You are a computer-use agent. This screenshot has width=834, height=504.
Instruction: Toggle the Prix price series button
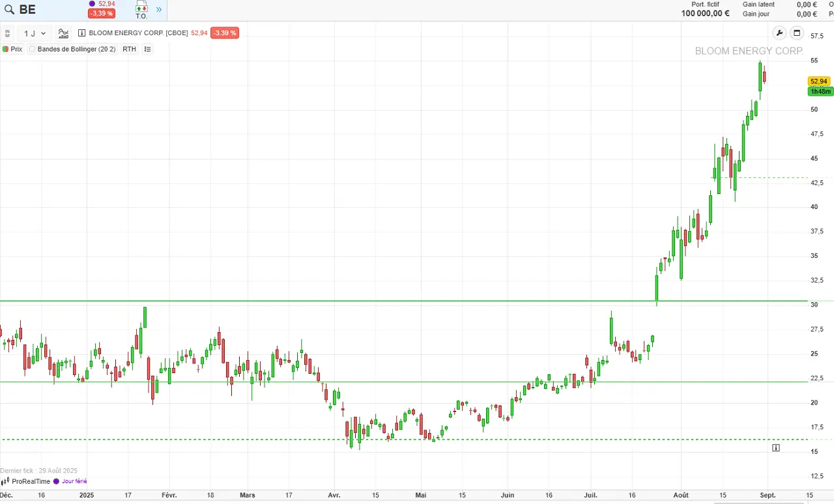click(12, 49)
